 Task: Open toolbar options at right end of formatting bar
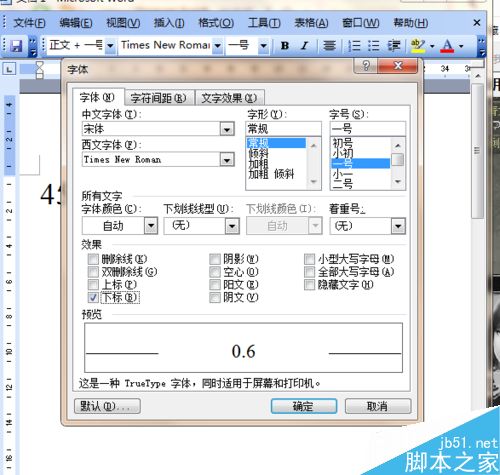pyautogui.click(x=482, y=47)
